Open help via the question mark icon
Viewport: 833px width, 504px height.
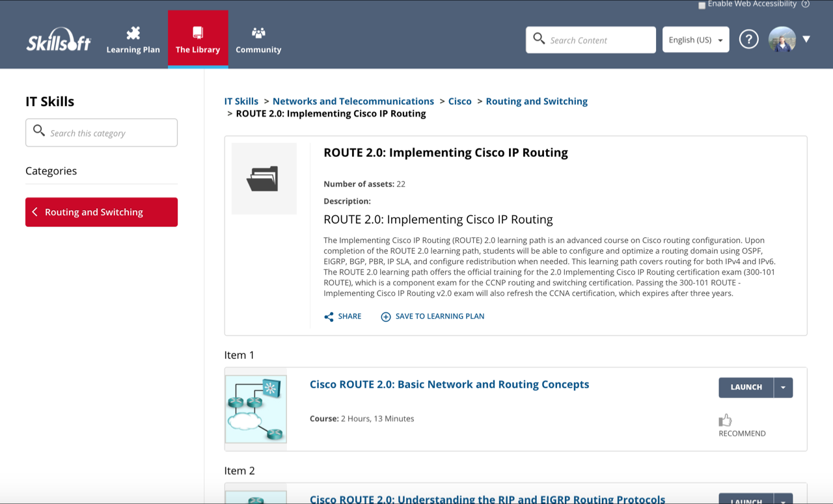748,39
